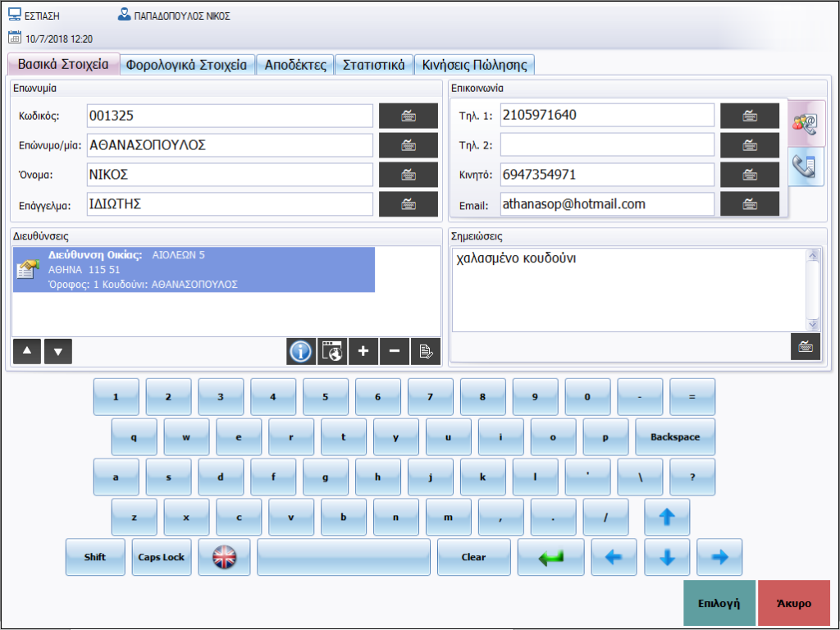Toggle the Caps Lock key

[x=162, y=557]
